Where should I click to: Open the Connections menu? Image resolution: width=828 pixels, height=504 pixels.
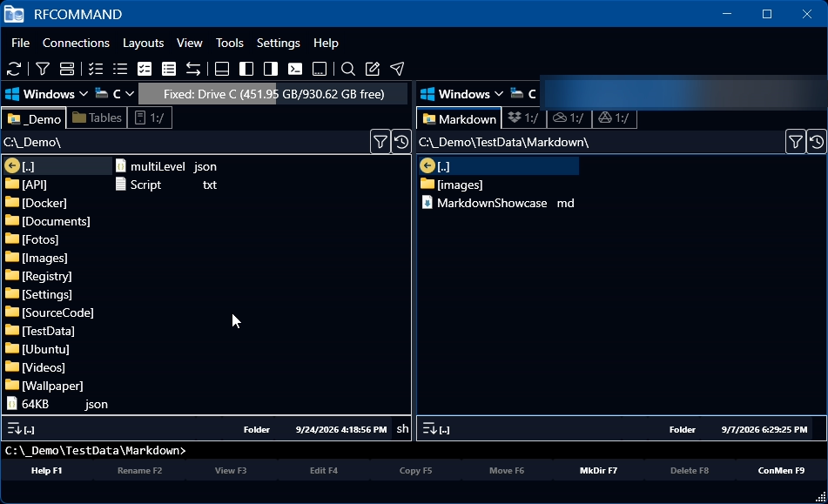coord(76,43)
